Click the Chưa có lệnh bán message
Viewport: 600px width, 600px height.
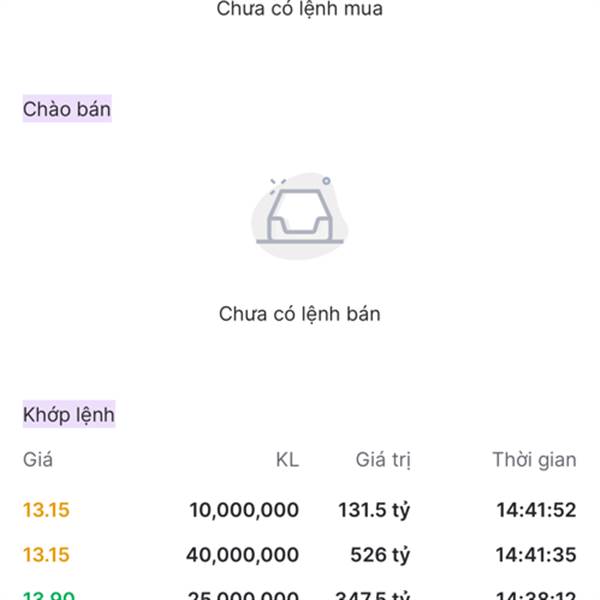[x=300, y=314]
